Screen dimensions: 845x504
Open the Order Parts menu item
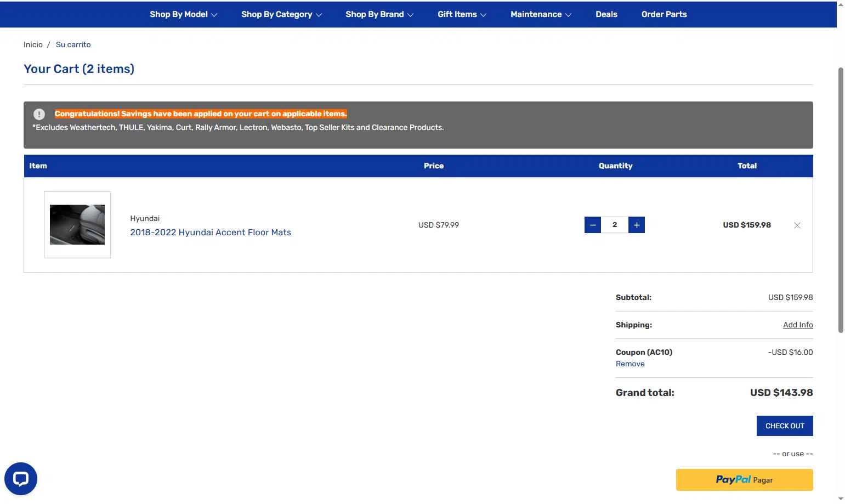[664, 14]
